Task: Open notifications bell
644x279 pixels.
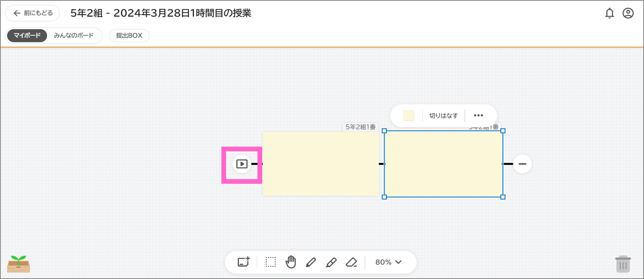Action: (609, 13)
